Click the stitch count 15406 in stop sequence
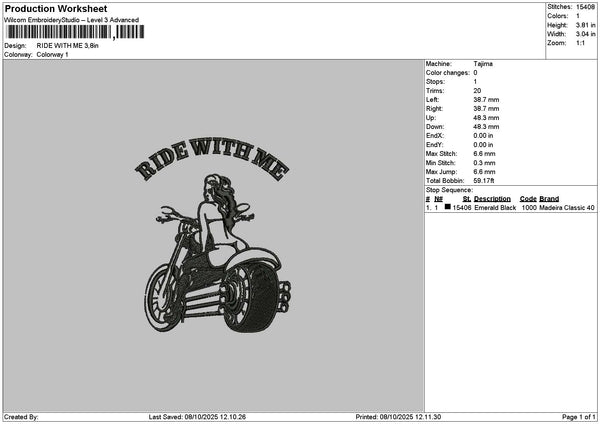 [x=461, y=208]
